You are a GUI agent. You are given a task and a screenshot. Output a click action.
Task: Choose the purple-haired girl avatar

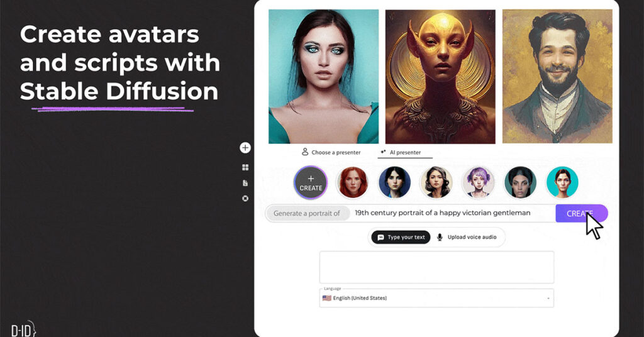(x=478, y=182)
